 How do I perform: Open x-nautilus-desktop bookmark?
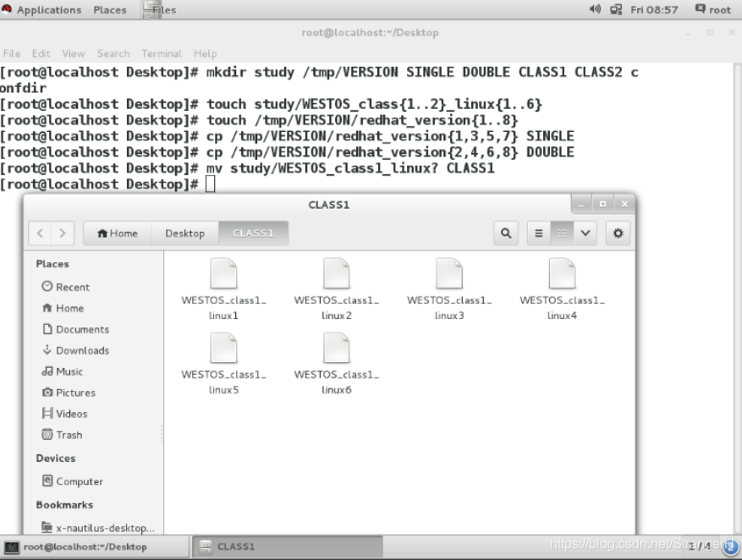pos(98,528)
